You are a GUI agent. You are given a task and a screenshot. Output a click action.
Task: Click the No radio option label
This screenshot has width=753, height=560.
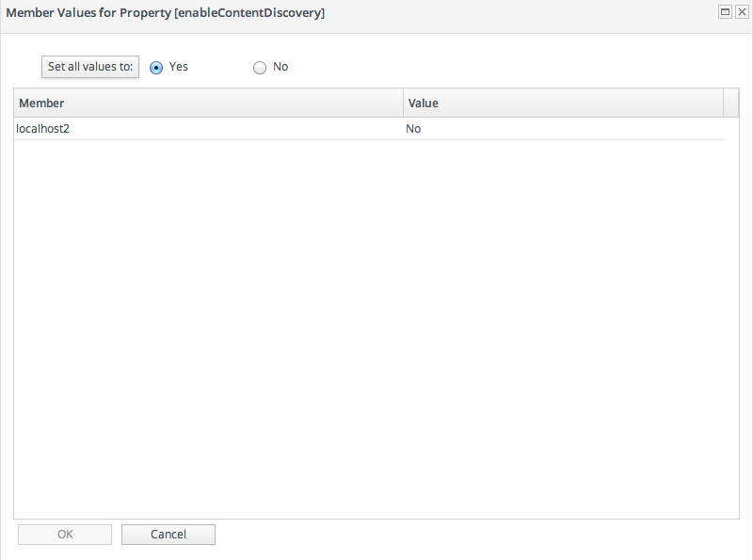tap(280, 67)
